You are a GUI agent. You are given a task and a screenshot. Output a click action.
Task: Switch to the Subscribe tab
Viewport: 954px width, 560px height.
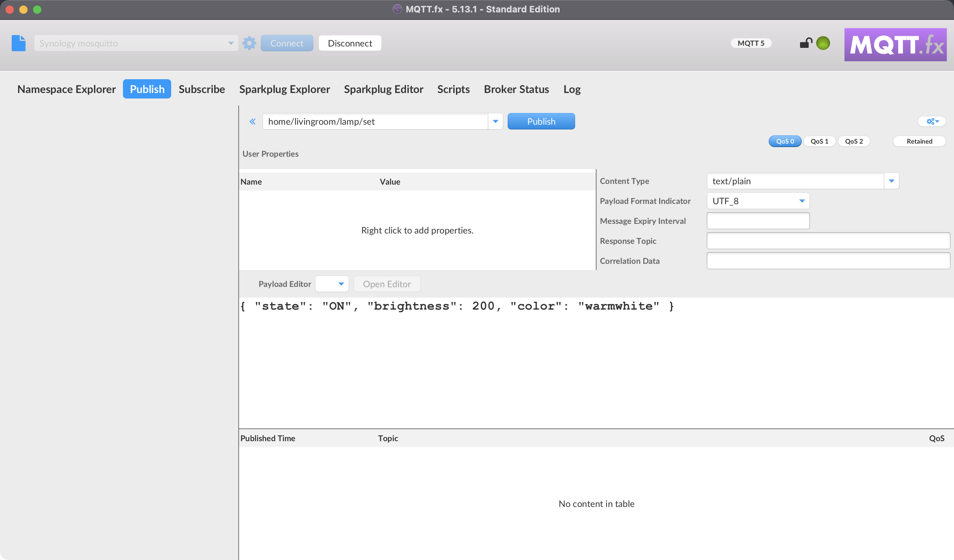click(202, 89)
